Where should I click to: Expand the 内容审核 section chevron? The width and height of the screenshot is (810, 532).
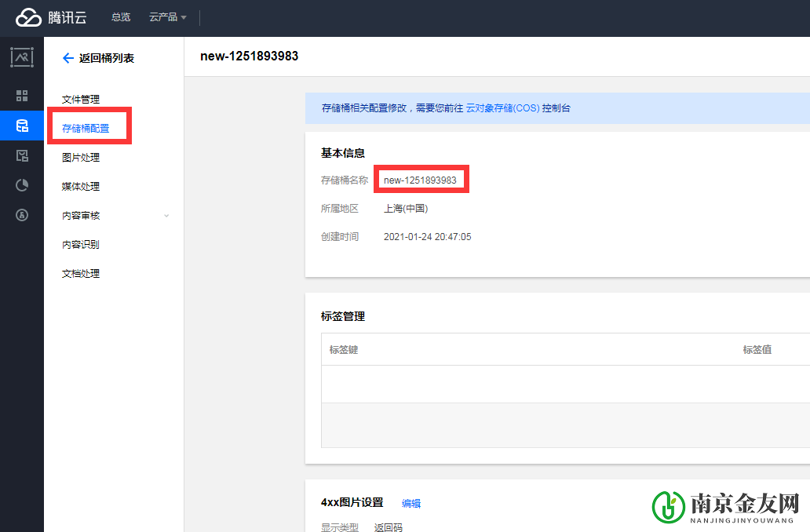tap(166, 215)
